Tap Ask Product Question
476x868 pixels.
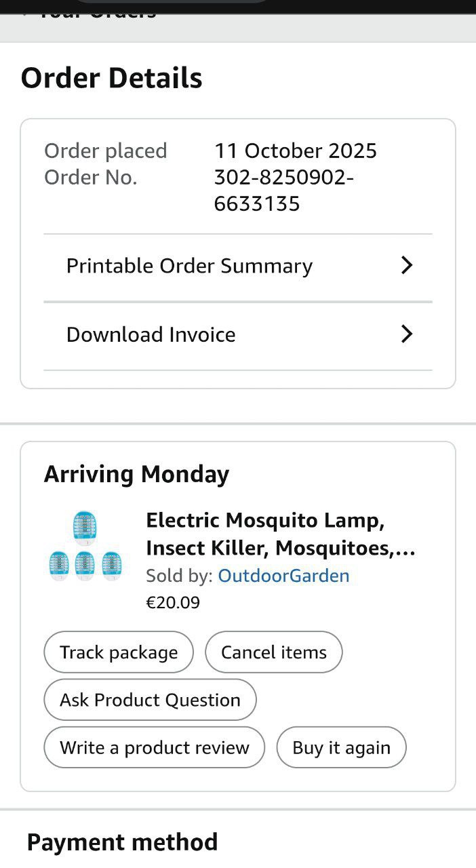150,700
